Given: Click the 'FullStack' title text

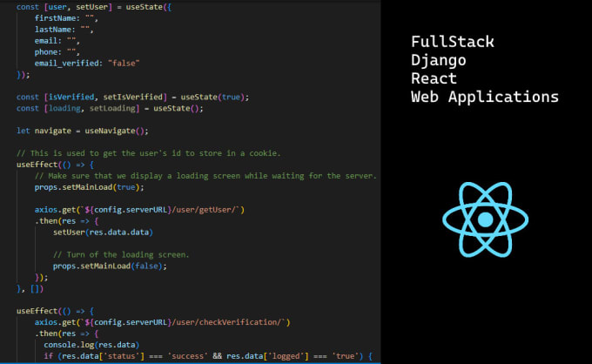Looking at the screenshot, I should click(x=453, y=42).
